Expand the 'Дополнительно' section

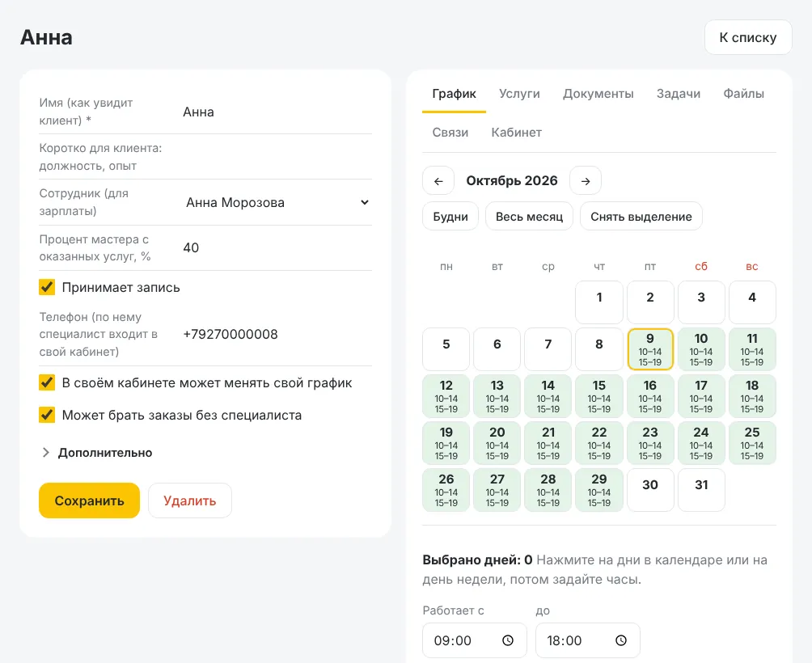97,453
